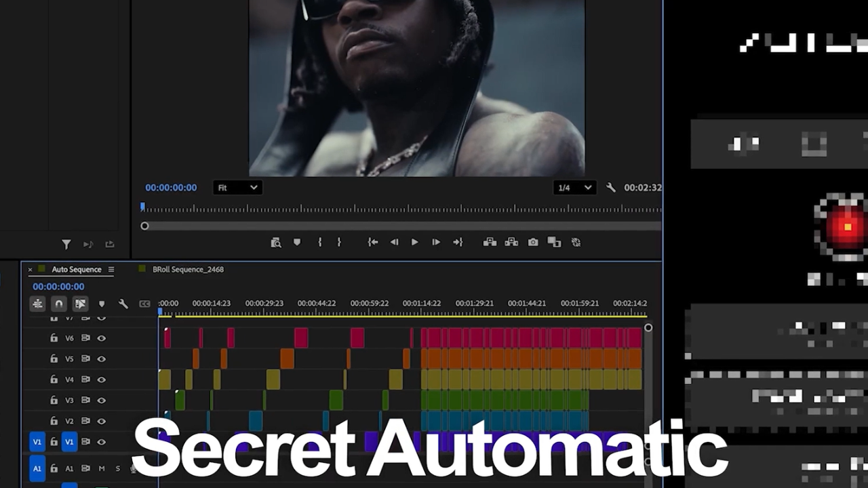Image resolution: width=868 pixels, height=488 pixels.
Task: Open Auto Sequence panel hamburger menu
Action: (111, 270)
